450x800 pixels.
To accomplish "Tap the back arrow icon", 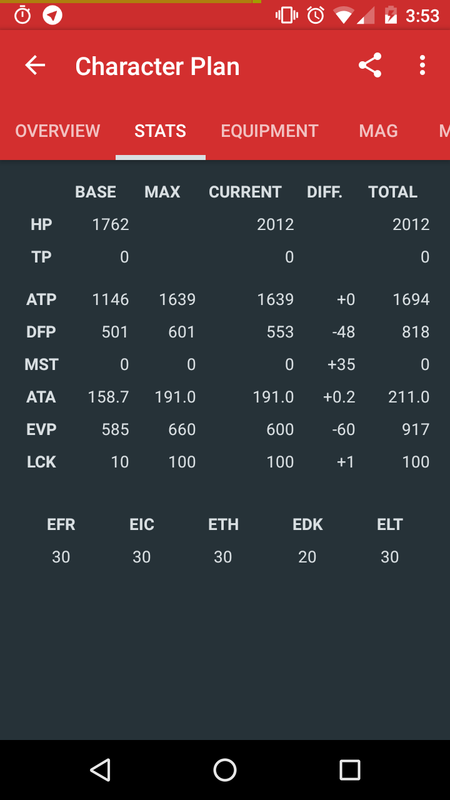I will point(35,65).
